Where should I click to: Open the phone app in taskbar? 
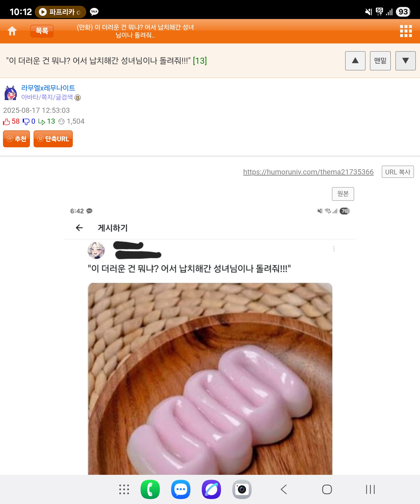click(150, 489)
